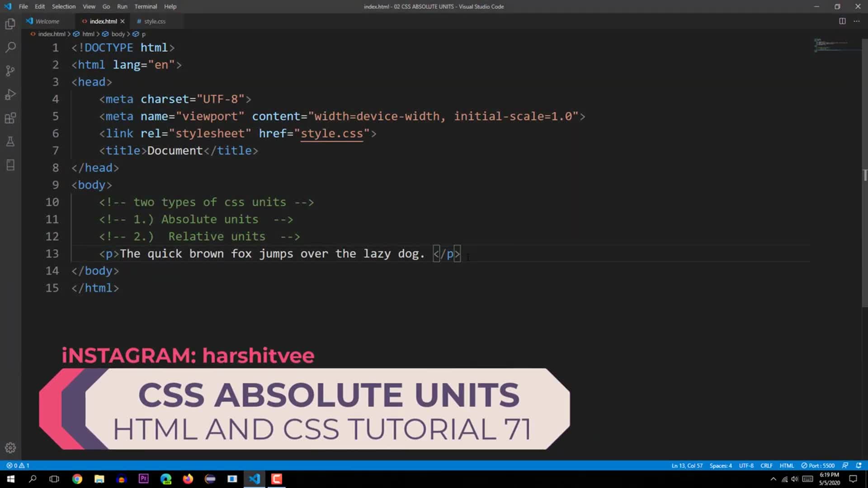Screen dimensions: 868x488
Task: Open the Go menu
Action: [x=106, y=6]
